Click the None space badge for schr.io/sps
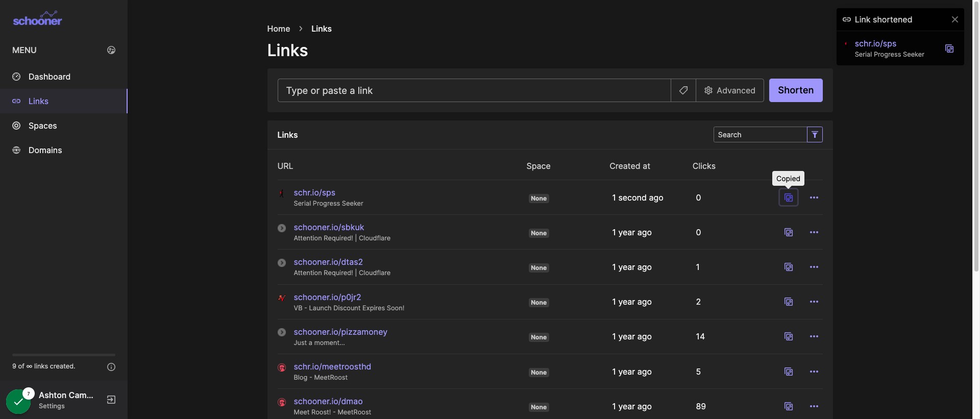Viewport: 980px width, 419px height. (x=538, y=199)
